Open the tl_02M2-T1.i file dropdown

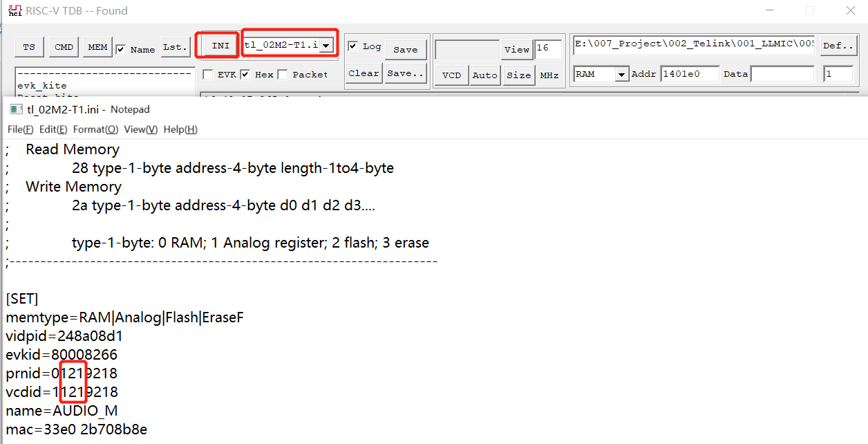(x=325, y=46)
